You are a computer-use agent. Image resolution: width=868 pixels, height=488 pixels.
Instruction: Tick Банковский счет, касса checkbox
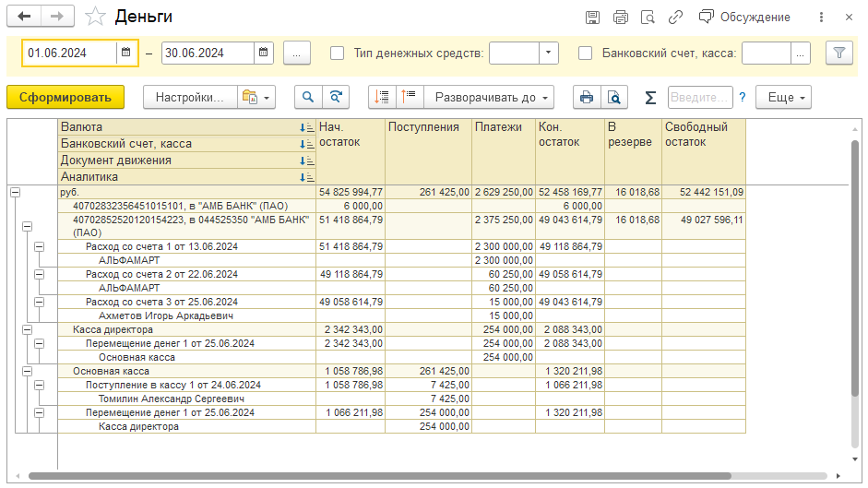586,54
